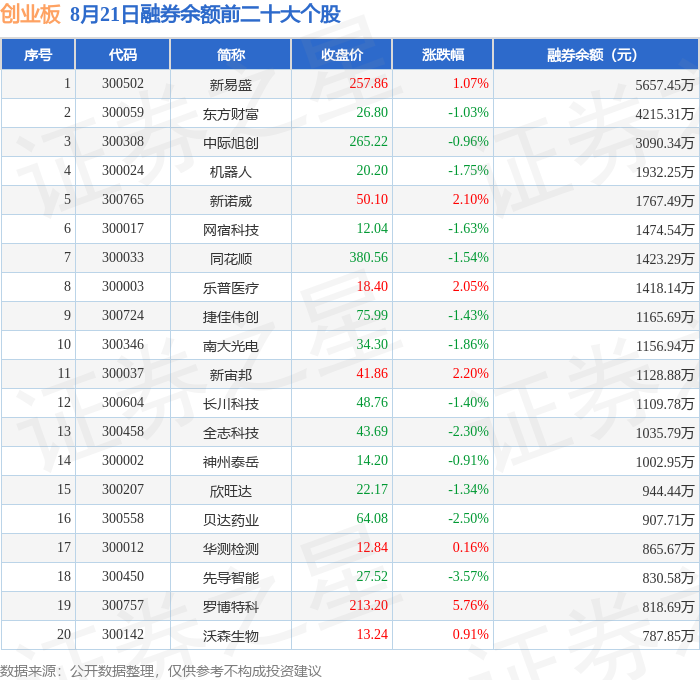Screen dimensions: 700x680
Task: Click change percentage -2.30%
Action: click(468, 432)
